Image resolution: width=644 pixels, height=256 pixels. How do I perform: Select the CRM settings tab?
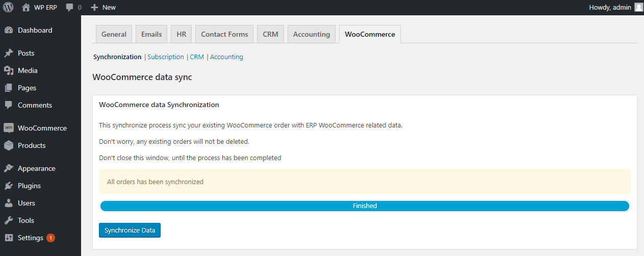(x=270, y=34)
